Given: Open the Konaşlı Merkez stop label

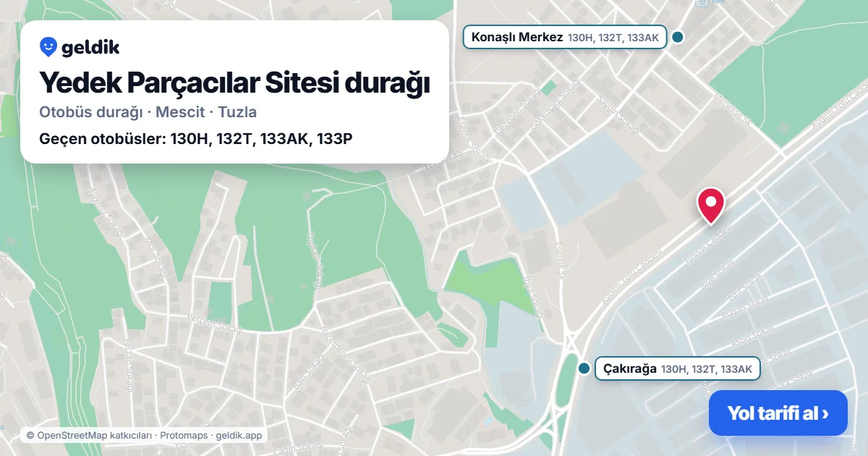Looking at the screenshot, I should coord(565,37).
